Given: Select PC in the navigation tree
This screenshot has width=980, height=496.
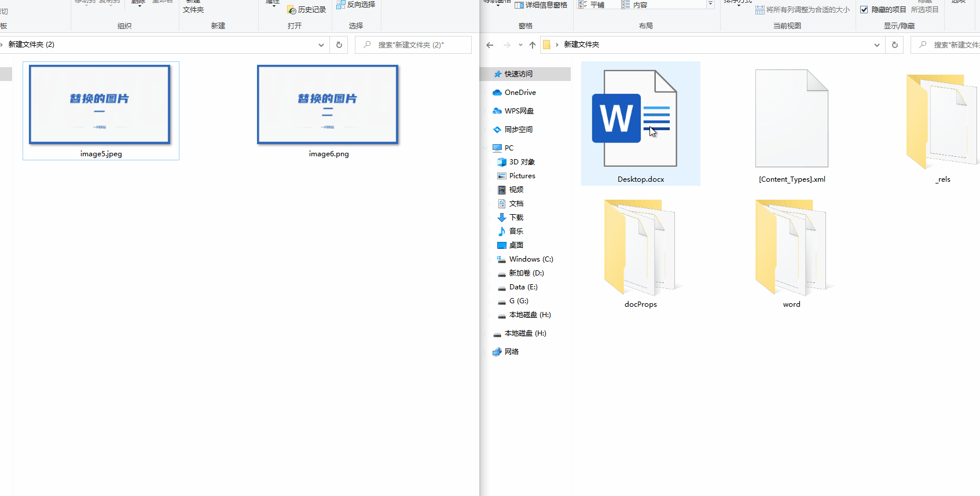Looking at the screenshot, I should tap(509, 148).
